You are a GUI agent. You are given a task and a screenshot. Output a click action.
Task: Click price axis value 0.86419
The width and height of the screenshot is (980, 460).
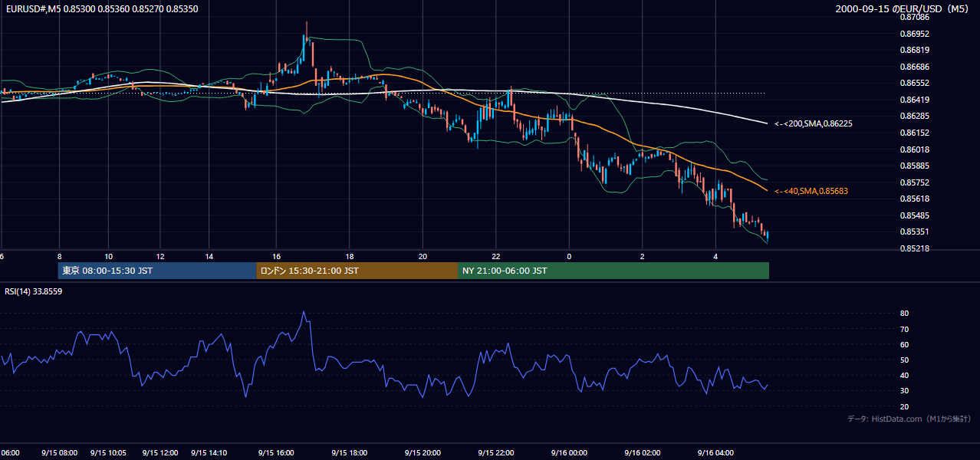coord(915,100)
